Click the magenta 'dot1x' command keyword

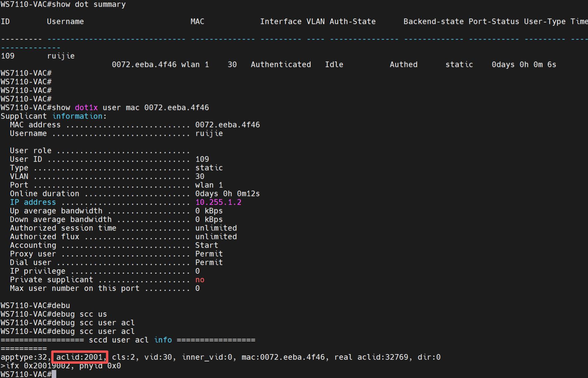coord(86,108)
